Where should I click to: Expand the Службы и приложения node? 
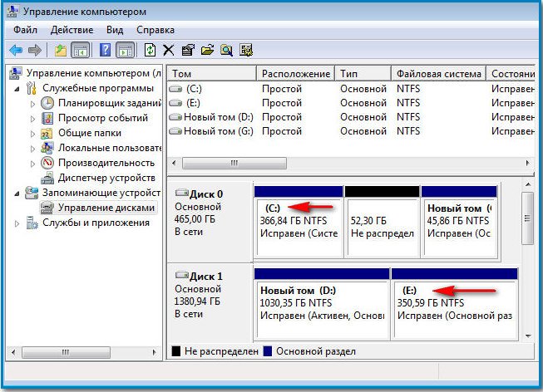[19, 223]
